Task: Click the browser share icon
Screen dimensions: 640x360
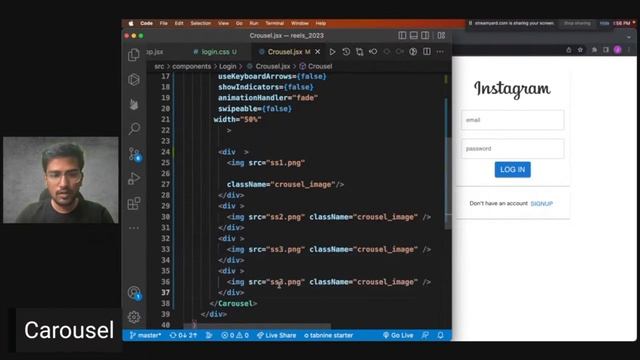Action: click(x=569, y=50)
